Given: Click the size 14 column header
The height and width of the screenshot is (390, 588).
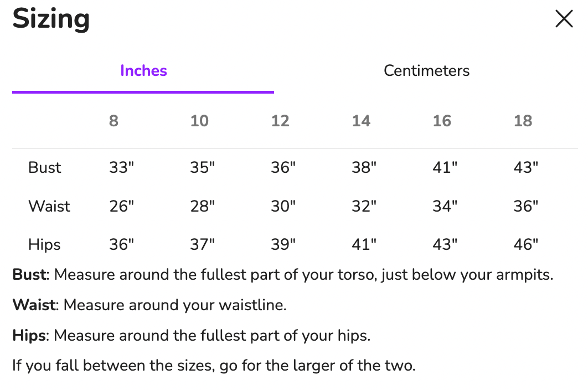Looking at the screenshot, I should click(361, 121).
